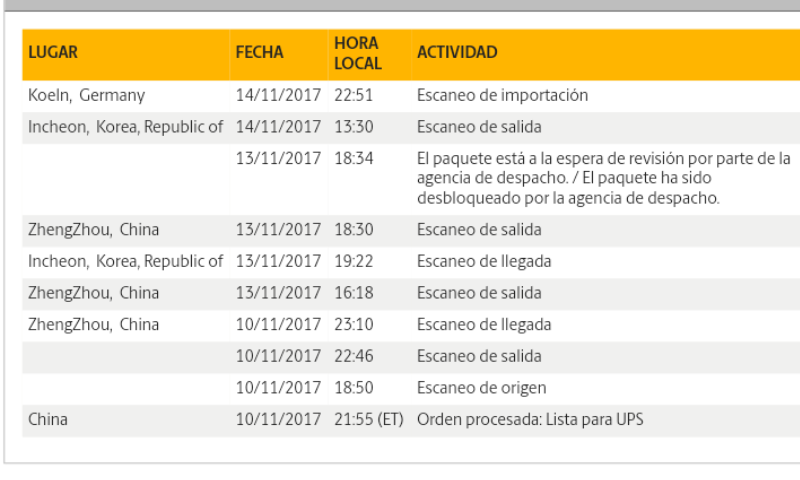The image size is (800, 480).
Task: Click the FECHA column header
Action: point(259,53)
